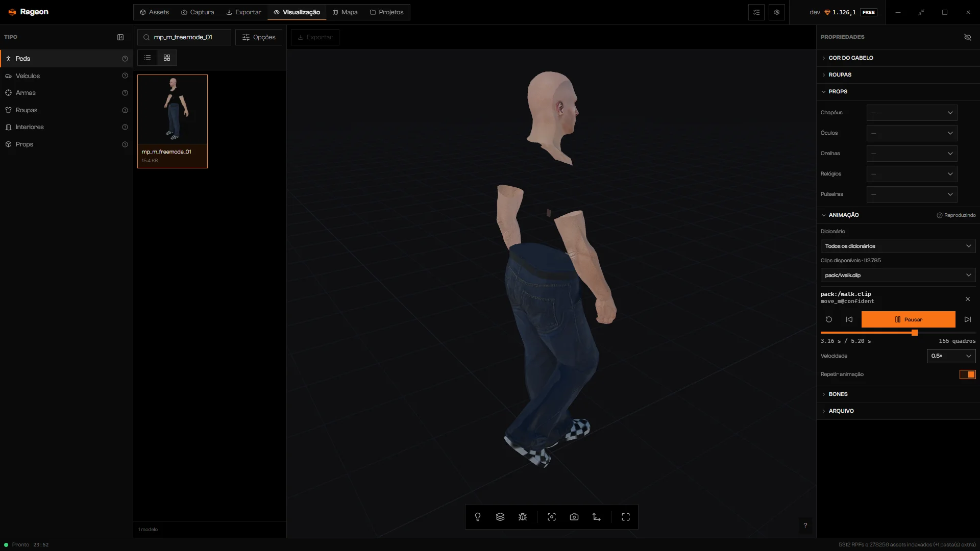
Task: Open the Opções filter button
Action: click(x=259, y=37)
